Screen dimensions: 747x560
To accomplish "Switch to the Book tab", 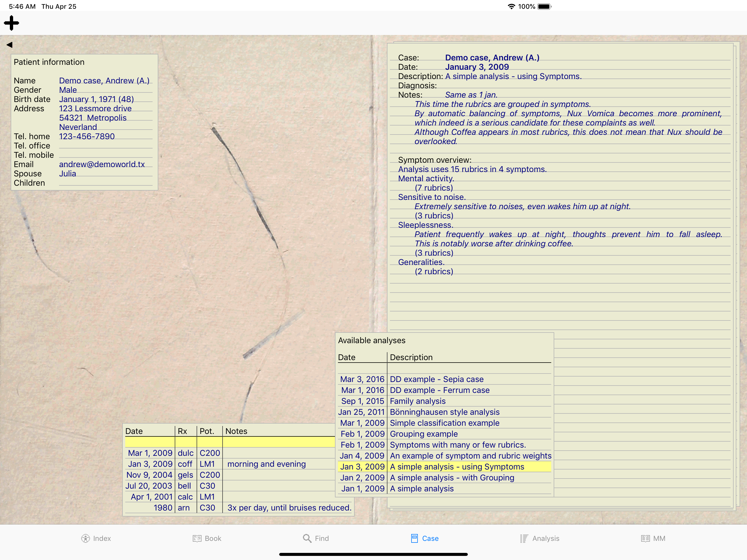I will pos(207,538).
